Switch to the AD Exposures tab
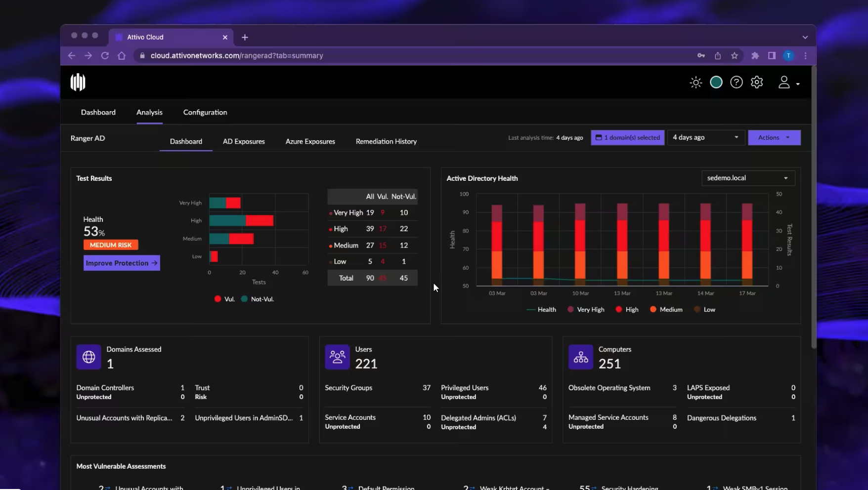The image size is (868, 490). point(244,141)
